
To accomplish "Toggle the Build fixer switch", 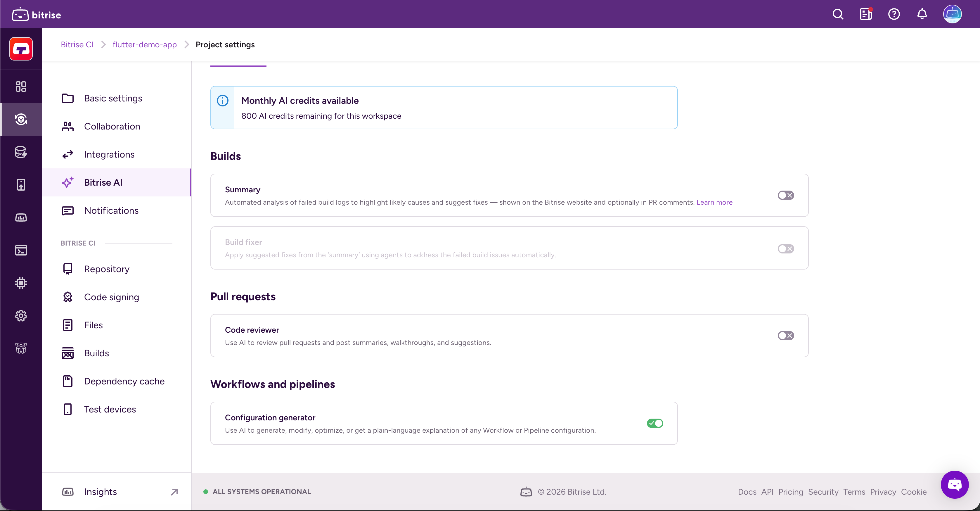I will pos(786,248).
